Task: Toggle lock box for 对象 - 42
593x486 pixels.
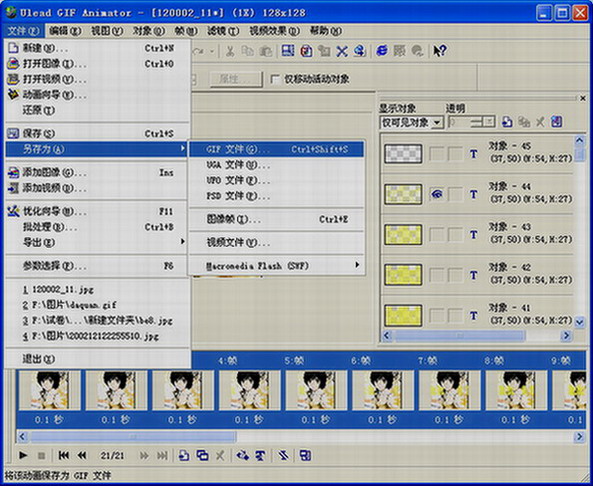Action: click(455, 275)
